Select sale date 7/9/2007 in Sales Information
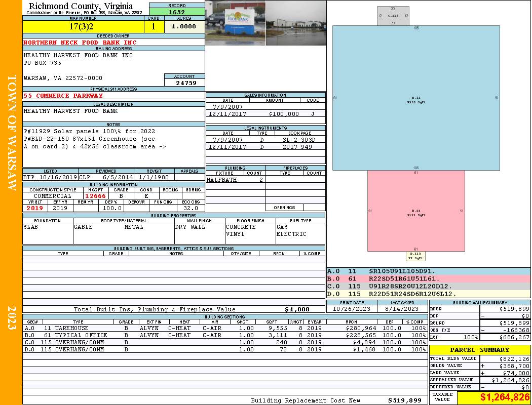The height and width of the screenshot is (405, 532). (x=227, y=106)
